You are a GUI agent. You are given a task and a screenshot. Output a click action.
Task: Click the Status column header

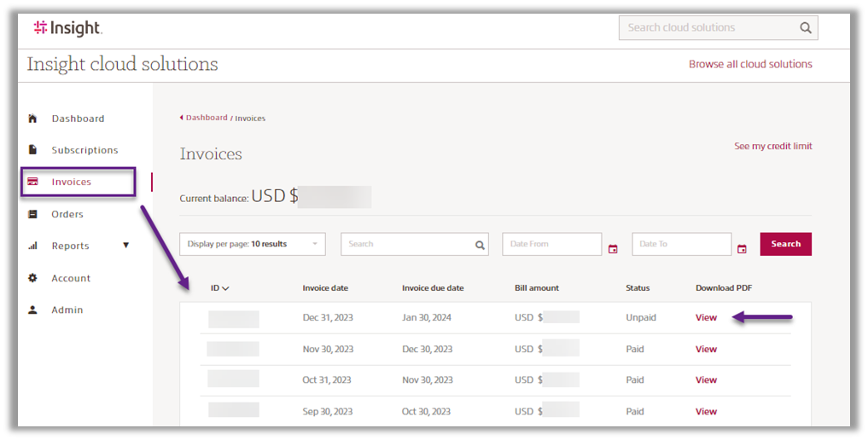tap(638, 288)
